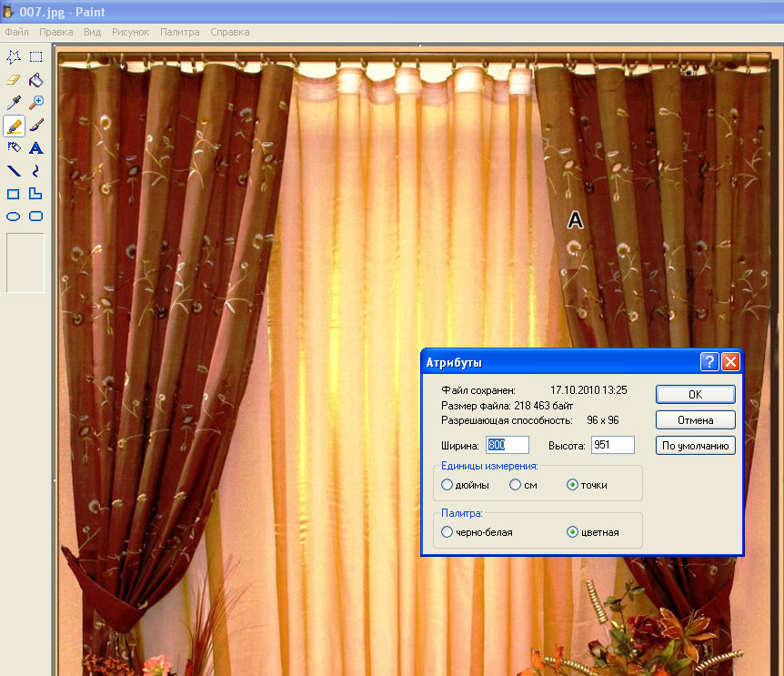Select the rectangular selection tool

[x=36, y=56]
